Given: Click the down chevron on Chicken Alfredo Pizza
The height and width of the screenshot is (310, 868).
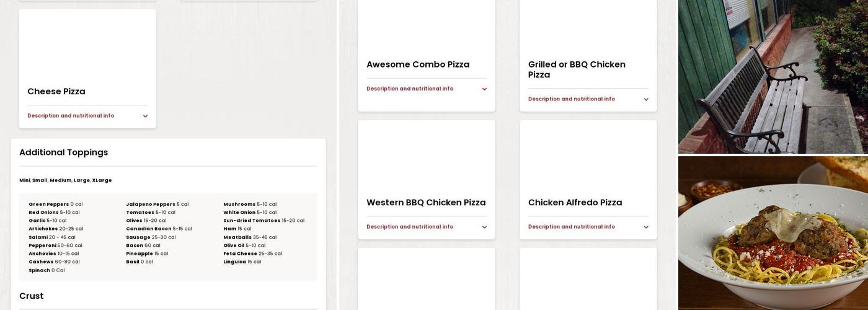Looking at the screenshot, I should tap(646, 227).
